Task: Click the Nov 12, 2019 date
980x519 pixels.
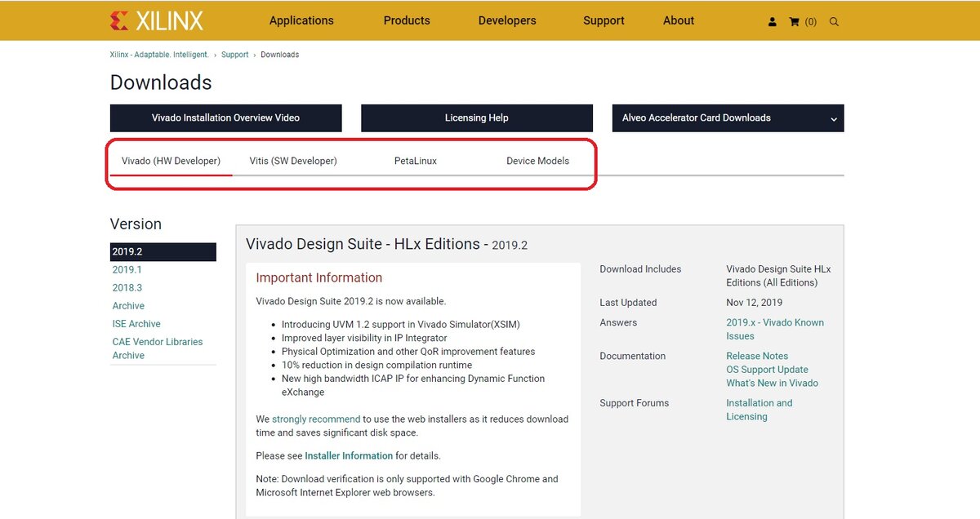Action: (x=755, y=303)
